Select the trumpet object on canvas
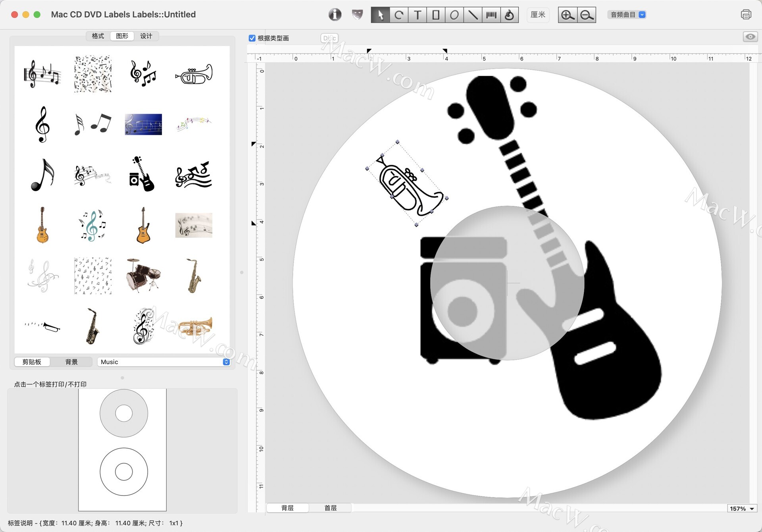The image size is (762, 532). (x=407, y=183)
